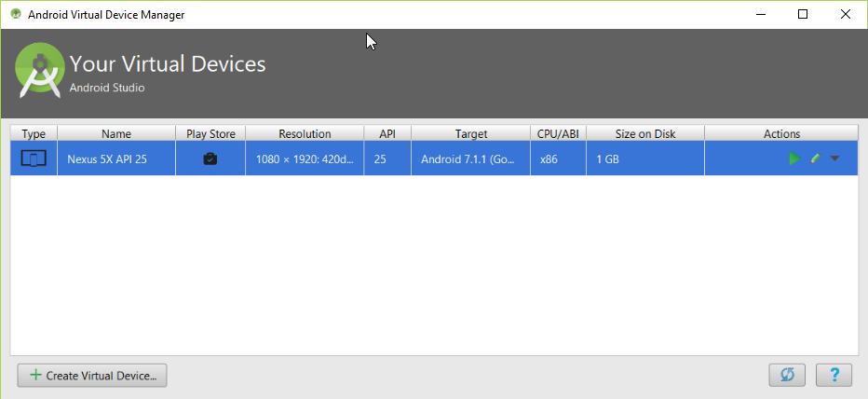Screen dimensions: 868x399
Task: Sort by the Resolution column header
Action: (x=305, y=134)
